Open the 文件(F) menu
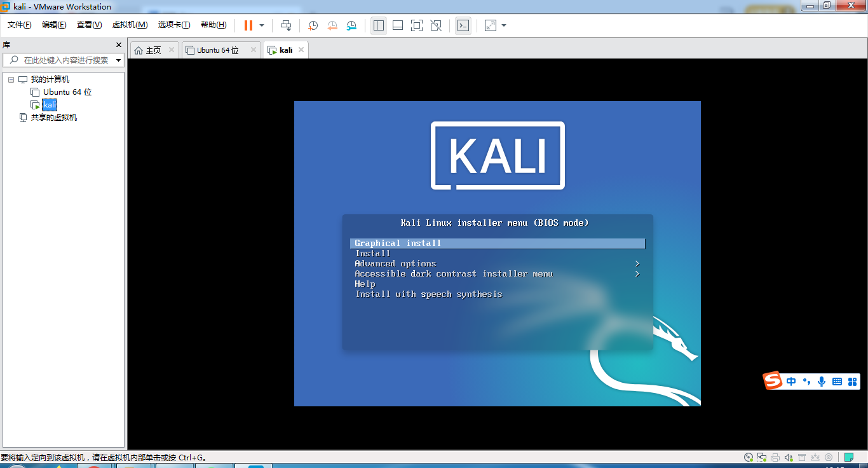 pyautogui.click(x=19, y=25)
